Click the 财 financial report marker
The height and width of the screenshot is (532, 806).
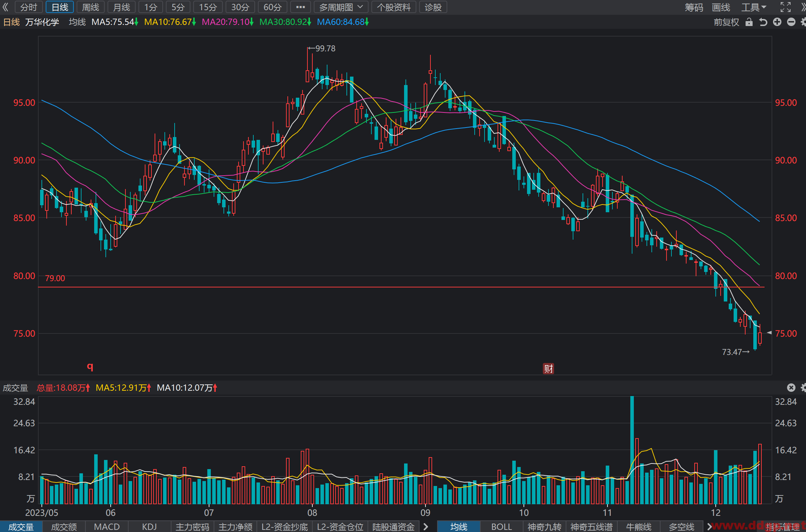(548, 368)
